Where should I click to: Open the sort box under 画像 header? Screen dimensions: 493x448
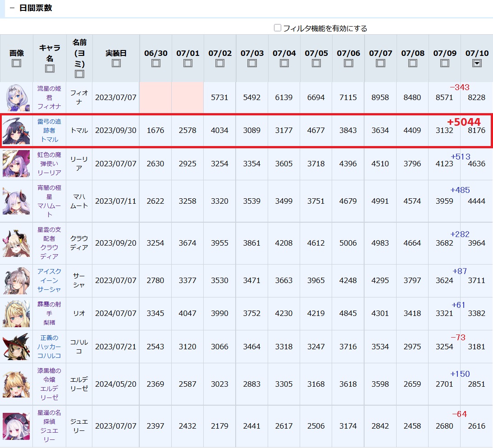tap(16, 63)
